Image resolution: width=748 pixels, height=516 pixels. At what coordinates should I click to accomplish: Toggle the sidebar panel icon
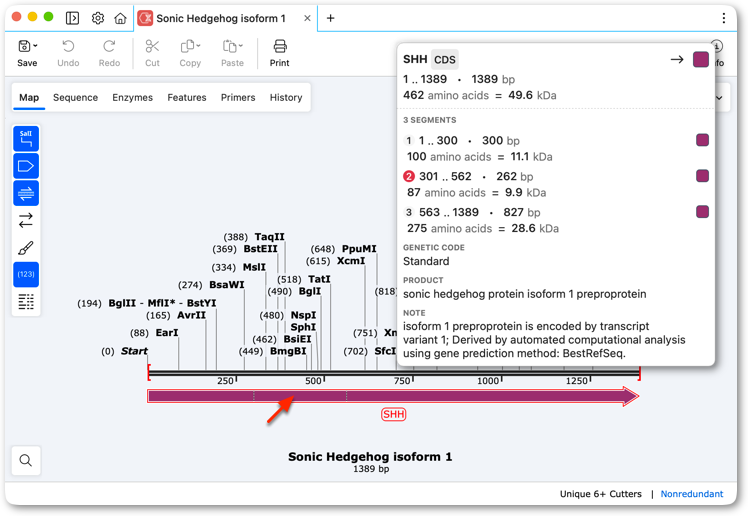click(73, 18)
